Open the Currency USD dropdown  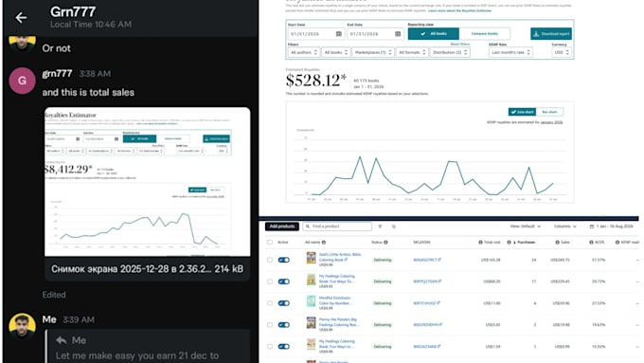pyautogui.click(x=562, y=53)
